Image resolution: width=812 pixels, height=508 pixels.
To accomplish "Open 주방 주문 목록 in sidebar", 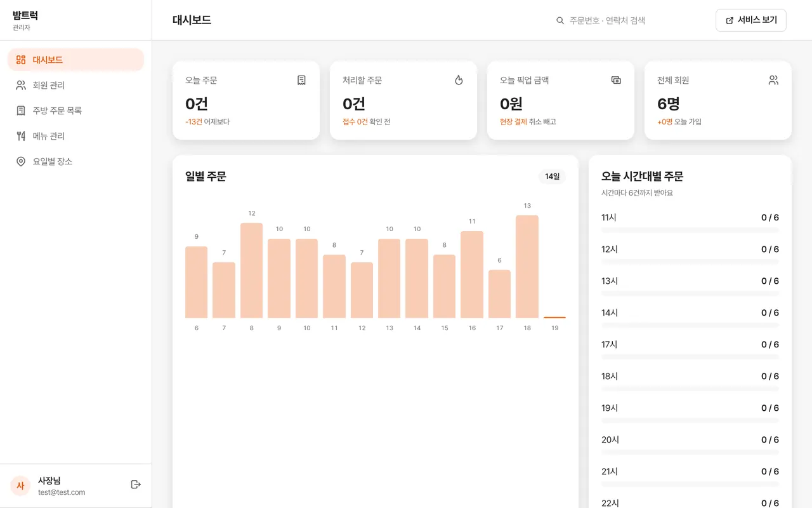I will pos(76,110).
